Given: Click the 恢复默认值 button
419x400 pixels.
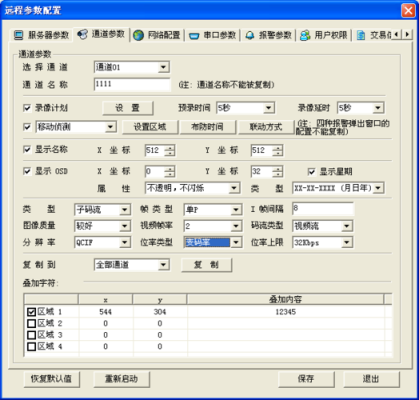Looking at the screenshot, I should pos(51,379).
